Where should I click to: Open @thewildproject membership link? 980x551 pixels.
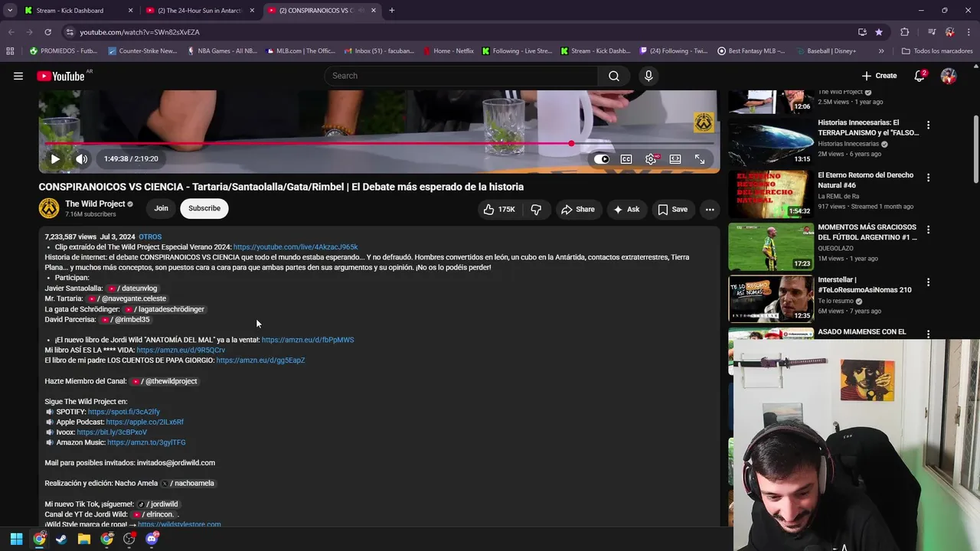tap(165, 381)
